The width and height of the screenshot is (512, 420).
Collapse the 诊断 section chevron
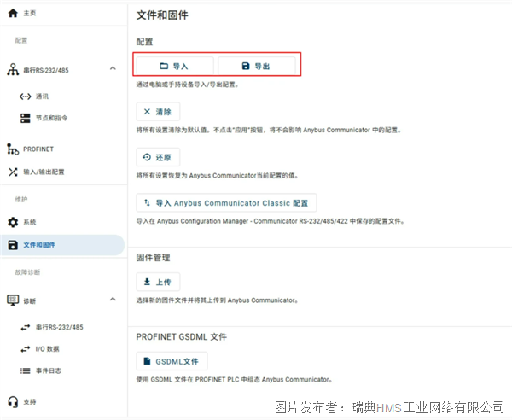pos(113,299)
